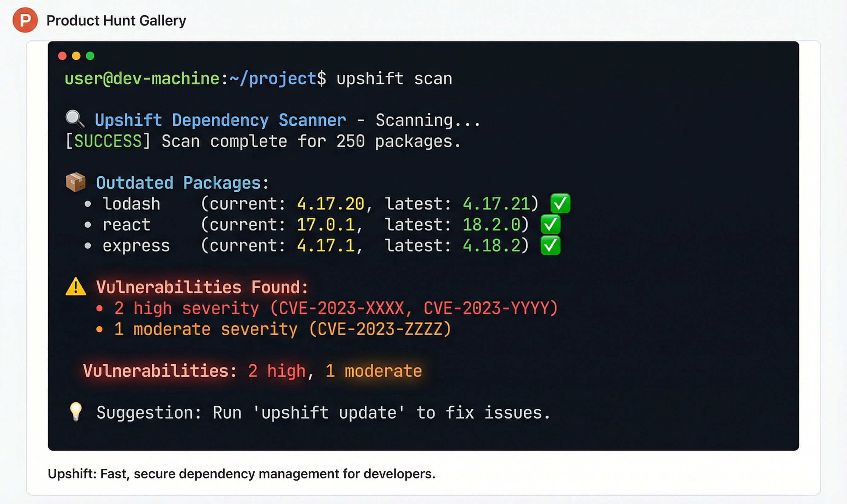847x504 pixels.
Task: Click the green checkmark beside express
Action: tap(550, 246)
